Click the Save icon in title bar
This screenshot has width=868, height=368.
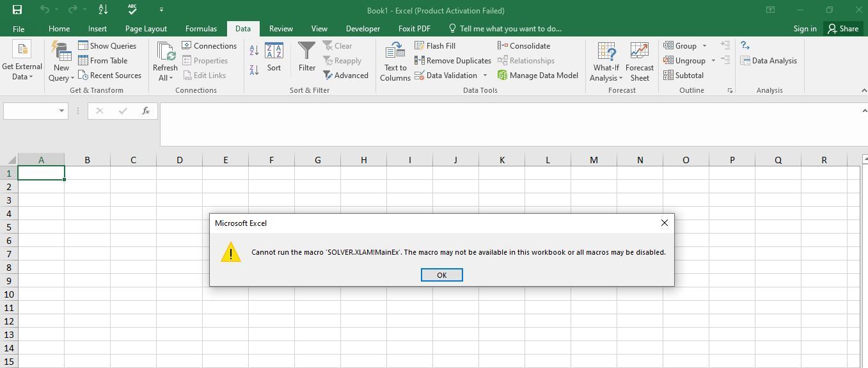click(x=17, y=10)
